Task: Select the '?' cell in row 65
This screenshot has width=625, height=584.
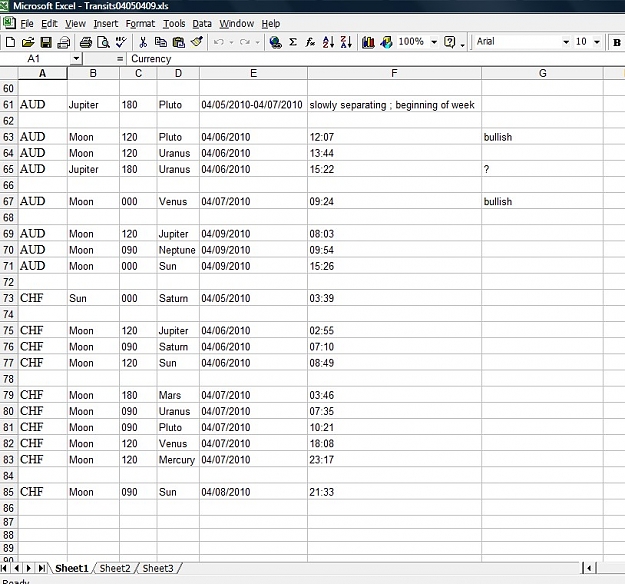Action: 542,169
